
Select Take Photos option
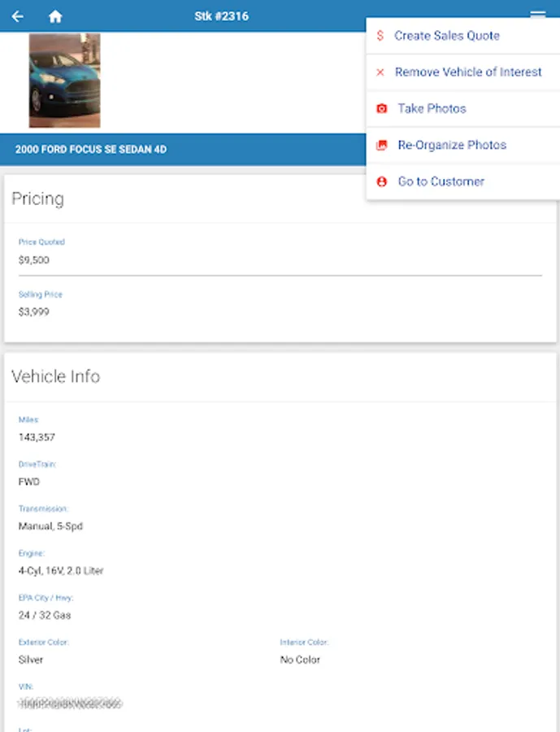pos(432,109)
